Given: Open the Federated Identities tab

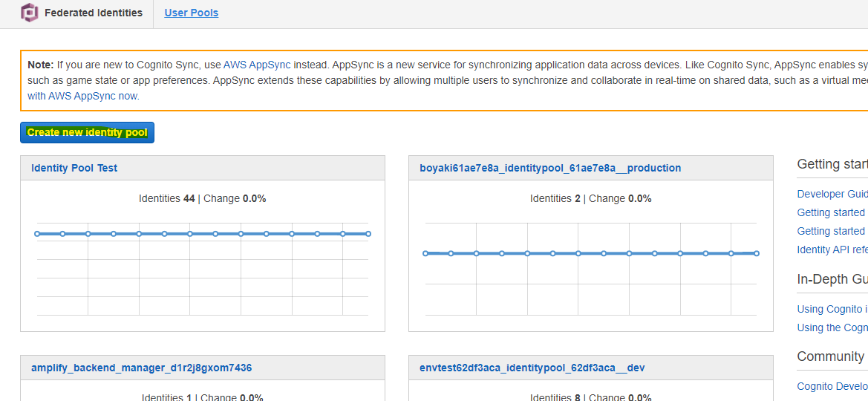Looking at the screenshot, I should (x=94, y=13).
